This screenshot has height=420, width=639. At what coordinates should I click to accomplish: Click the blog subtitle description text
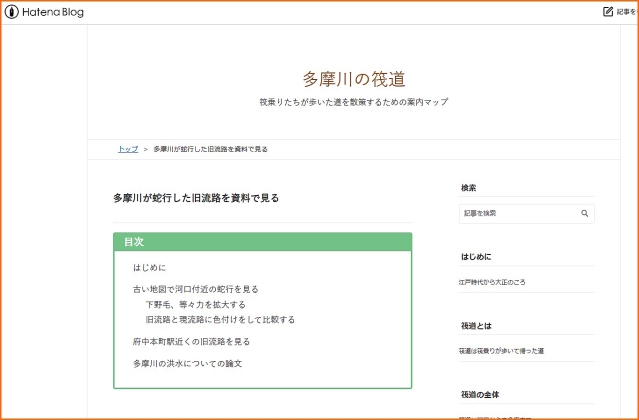pos(354,102)
